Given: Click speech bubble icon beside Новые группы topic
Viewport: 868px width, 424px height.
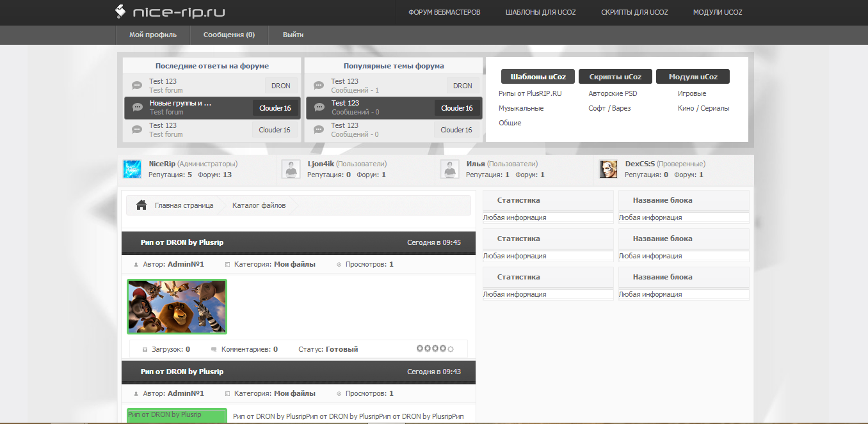Looking at the screenshot, I should coord(137,107).
